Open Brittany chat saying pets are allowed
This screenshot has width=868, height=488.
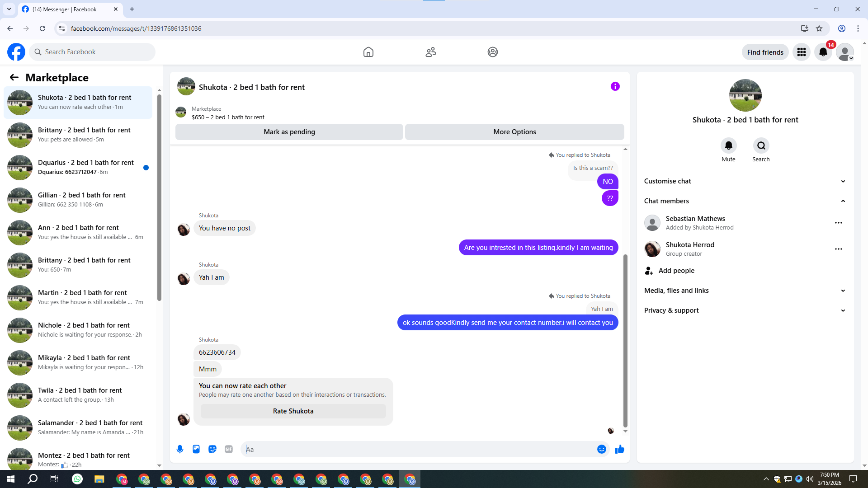click(x=78, y=135)
